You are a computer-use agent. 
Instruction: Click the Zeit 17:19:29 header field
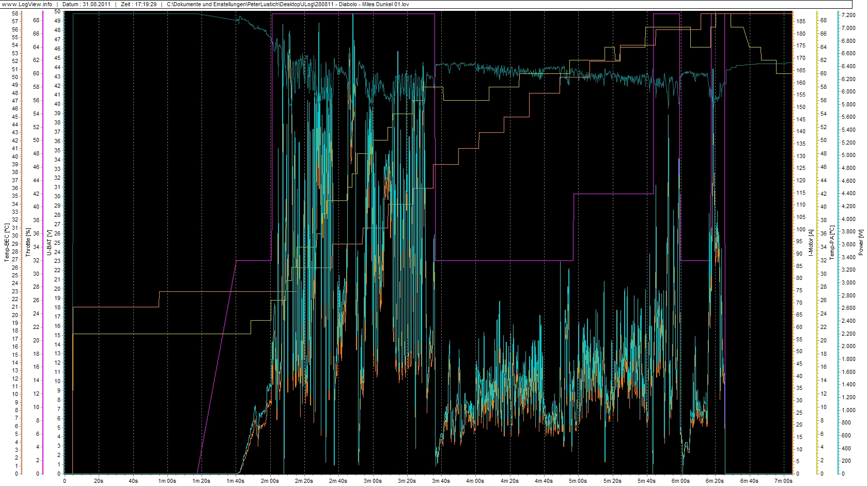click(138, 4)
